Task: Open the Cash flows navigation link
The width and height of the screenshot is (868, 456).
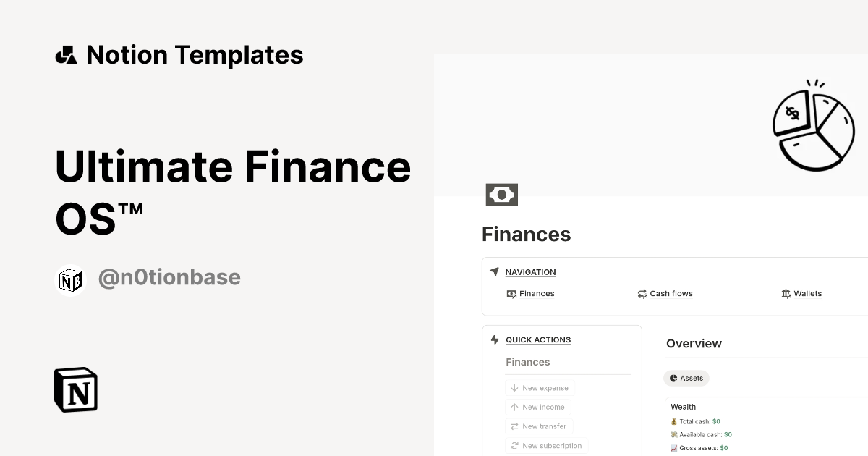Action: (x=671, y=293)
